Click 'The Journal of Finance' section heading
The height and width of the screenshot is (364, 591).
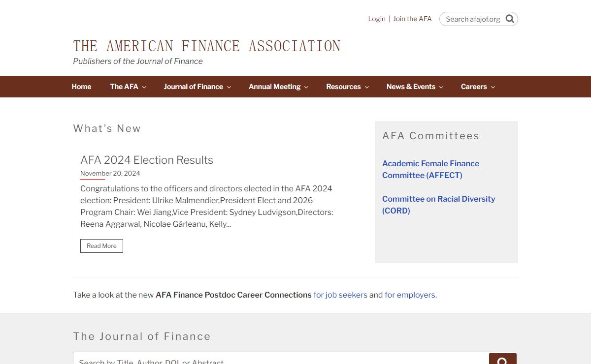(142, 336)
